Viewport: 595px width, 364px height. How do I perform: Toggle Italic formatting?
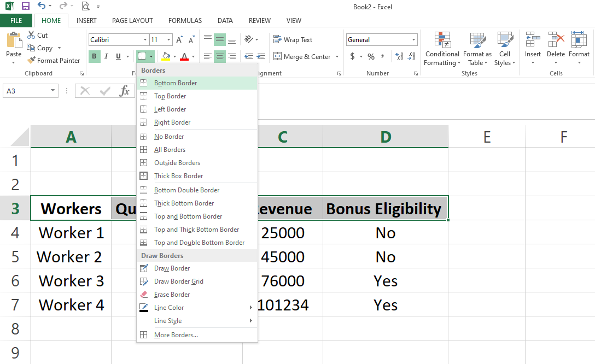pyautogui.click(x=106, y=56)
